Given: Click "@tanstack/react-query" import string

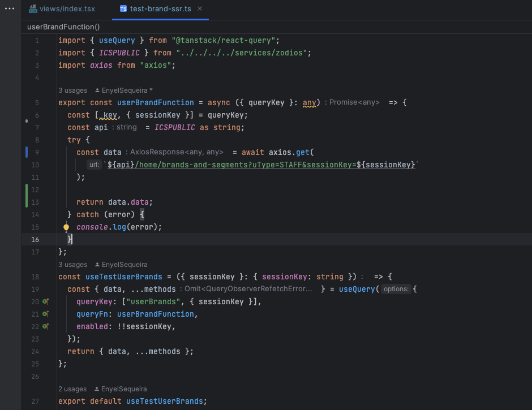Looking at the screenshot, I should point(223,40).
